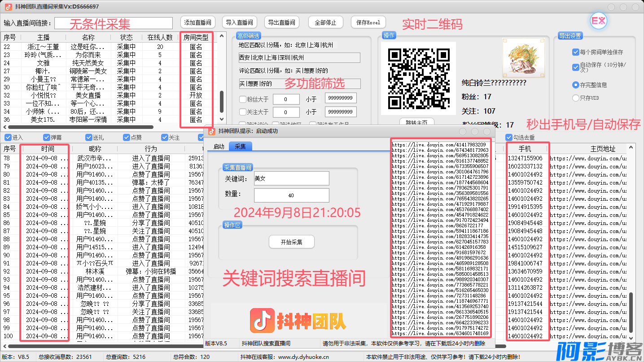Viewport: 644px width, 362px height.
Task: Switch to the 启动 tab
Action: pos(219,146)
